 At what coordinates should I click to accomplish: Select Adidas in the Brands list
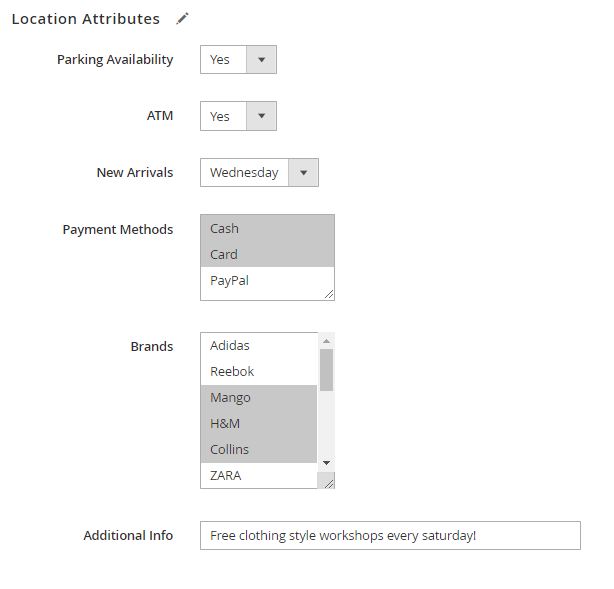pos(258,346)
